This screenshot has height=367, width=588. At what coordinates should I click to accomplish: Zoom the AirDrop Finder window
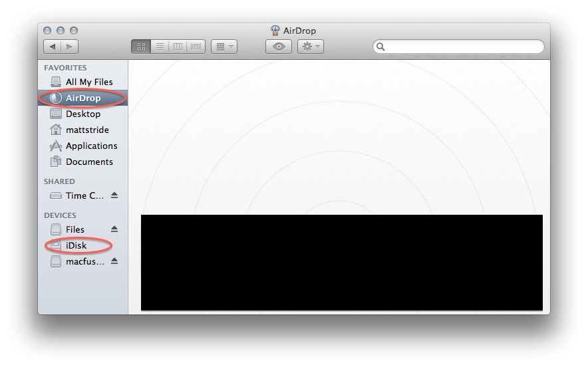pos(74,31)
